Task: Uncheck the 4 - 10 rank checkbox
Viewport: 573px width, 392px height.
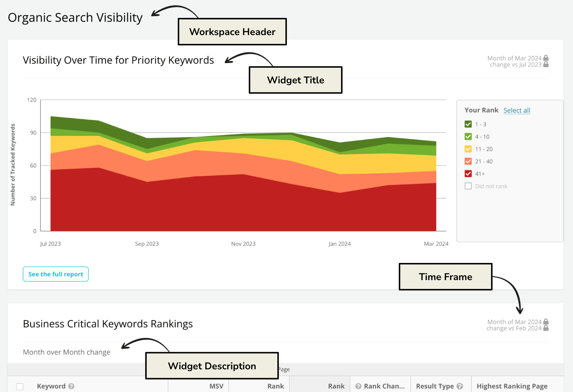Action: 468,137
